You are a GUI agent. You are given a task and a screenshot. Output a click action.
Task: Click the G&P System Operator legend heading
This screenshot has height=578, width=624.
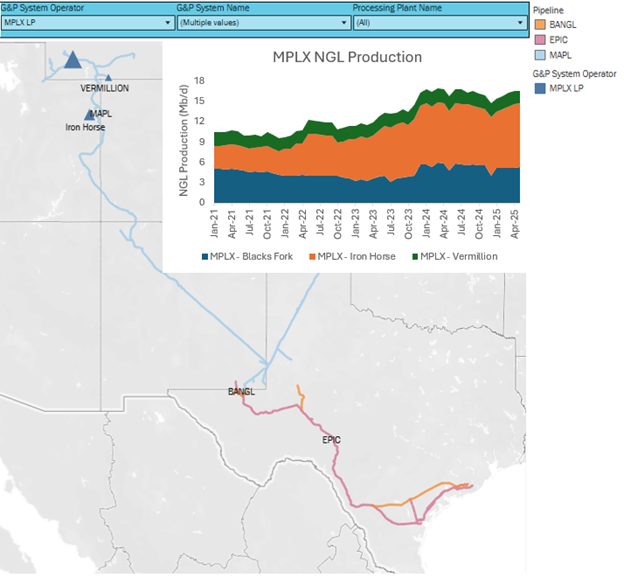(574, 74)
